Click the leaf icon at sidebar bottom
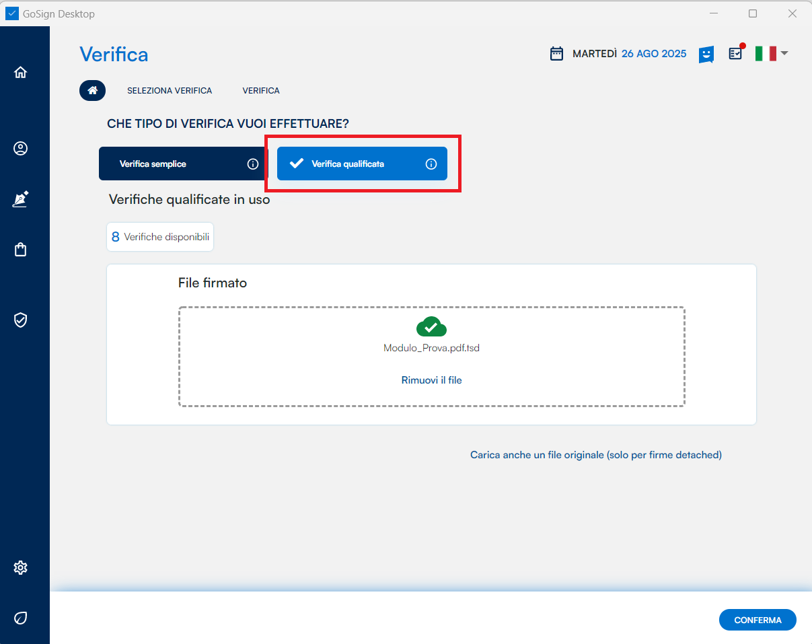 click(x=20, y=618)
